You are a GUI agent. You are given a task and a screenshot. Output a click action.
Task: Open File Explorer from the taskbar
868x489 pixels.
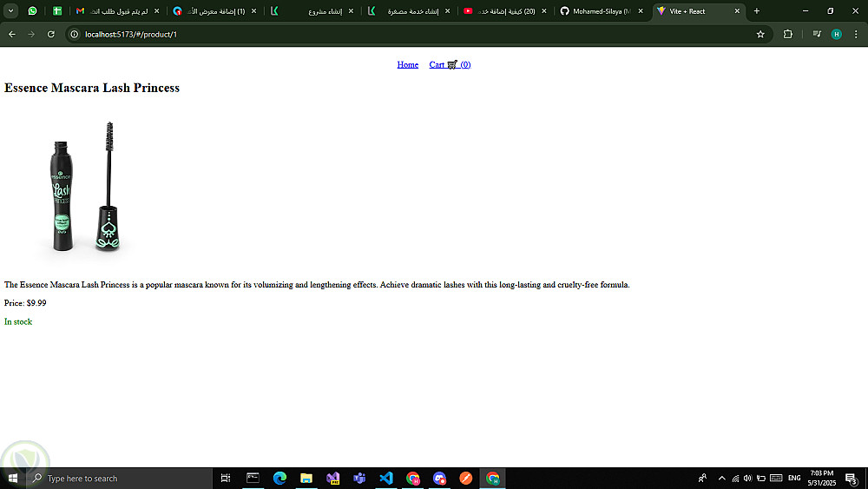[306, 478]
